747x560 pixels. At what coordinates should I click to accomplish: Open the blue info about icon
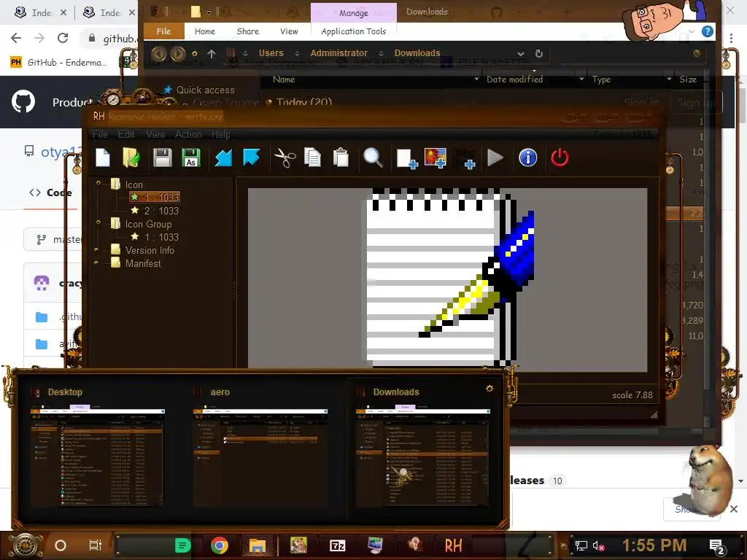click(528, 157)
